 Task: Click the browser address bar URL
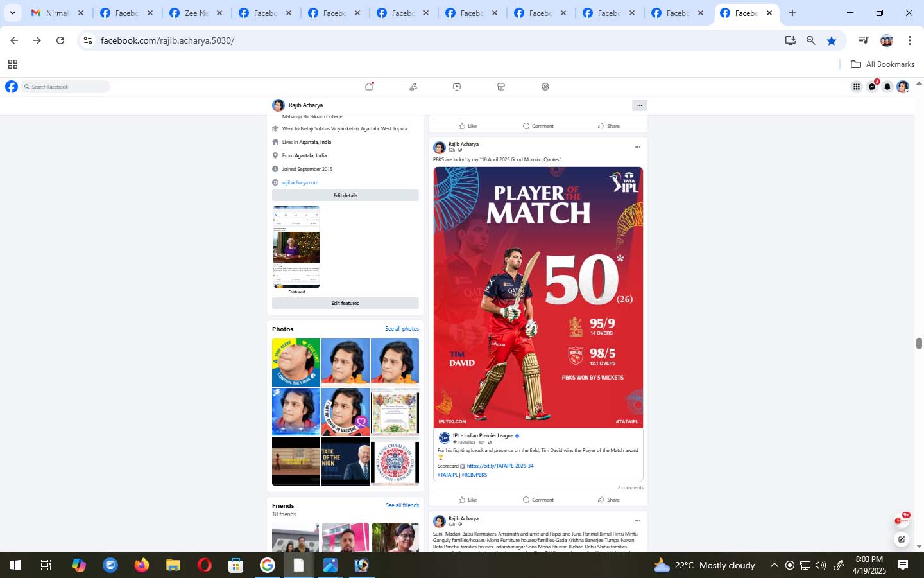point(167,40)
